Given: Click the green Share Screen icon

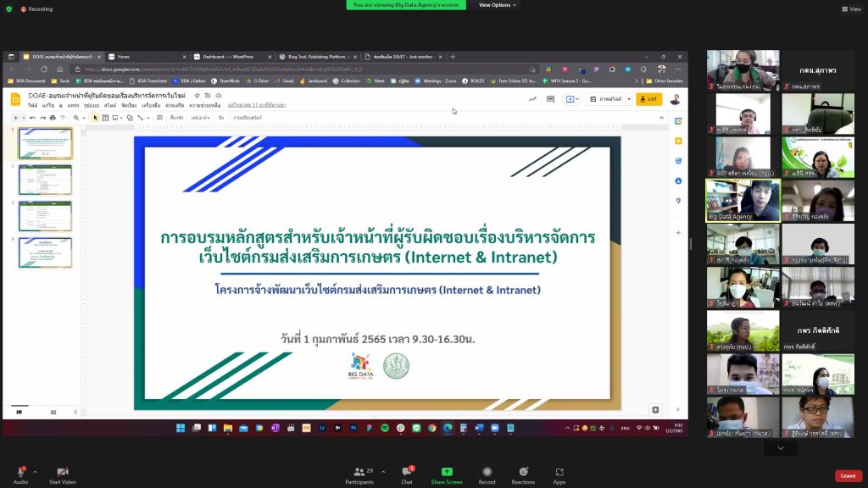Looking at the screenshot, I should click(447, 472).
